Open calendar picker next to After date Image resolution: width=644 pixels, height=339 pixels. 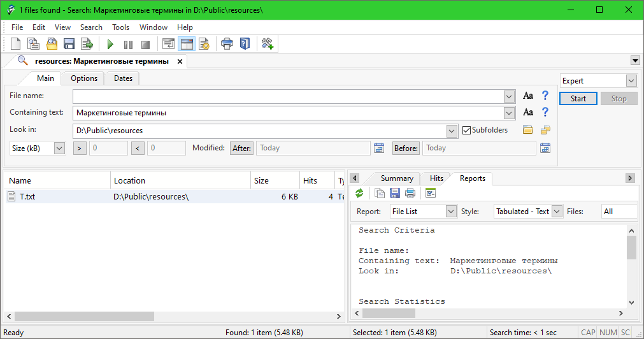point(379,148)
